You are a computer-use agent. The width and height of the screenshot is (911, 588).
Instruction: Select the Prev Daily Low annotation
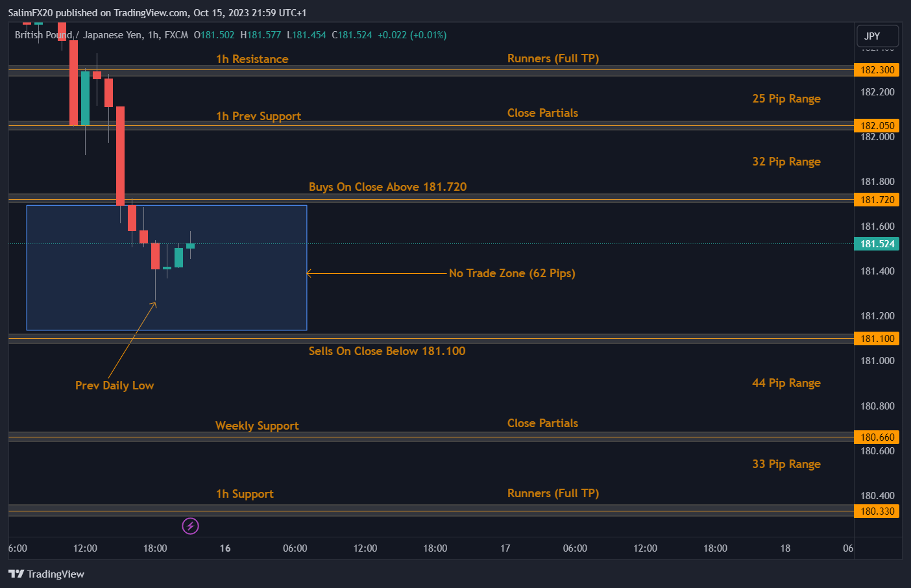115,386
